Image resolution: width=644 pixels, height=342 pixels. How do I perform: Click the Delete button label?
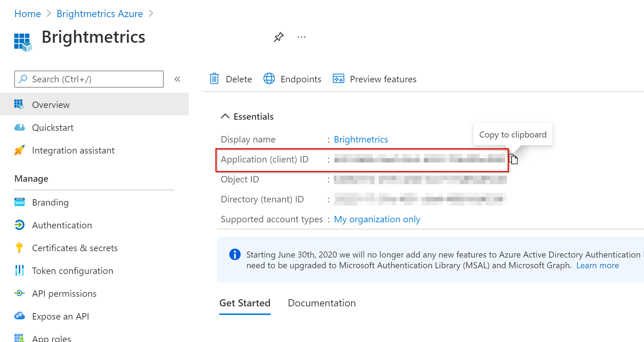click(239, 79)
